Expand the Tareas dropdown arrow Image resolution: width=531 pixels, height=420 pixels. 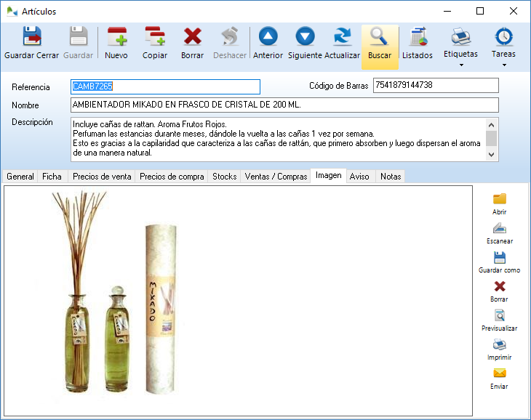point(503,65)
